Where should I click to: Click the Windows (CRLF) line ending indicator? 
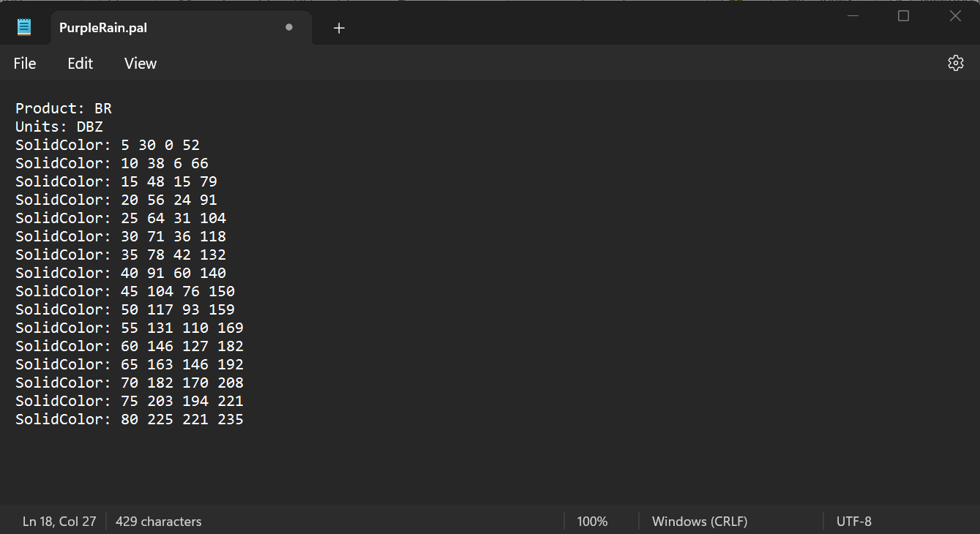699,522
